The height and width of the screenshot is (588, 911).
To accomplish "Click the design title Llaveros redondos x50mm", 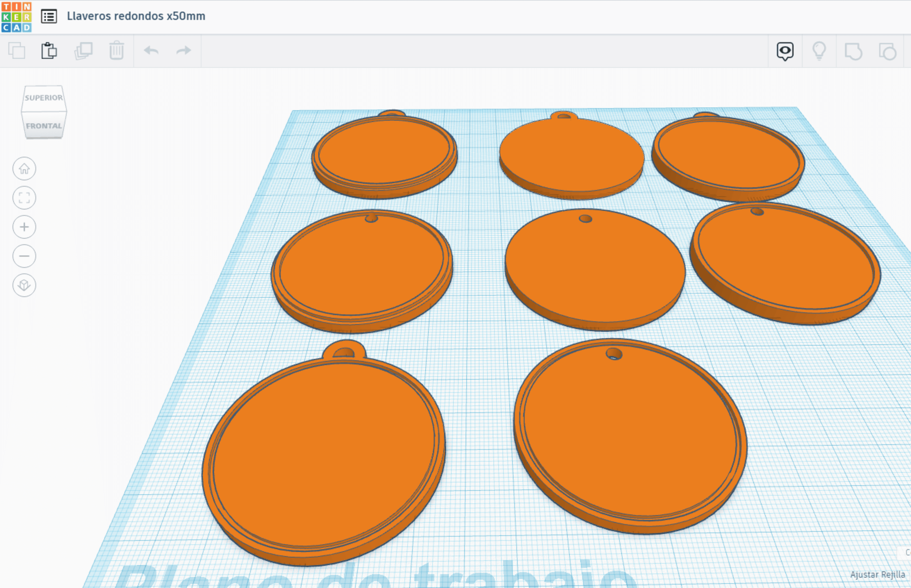I will 136,16.
